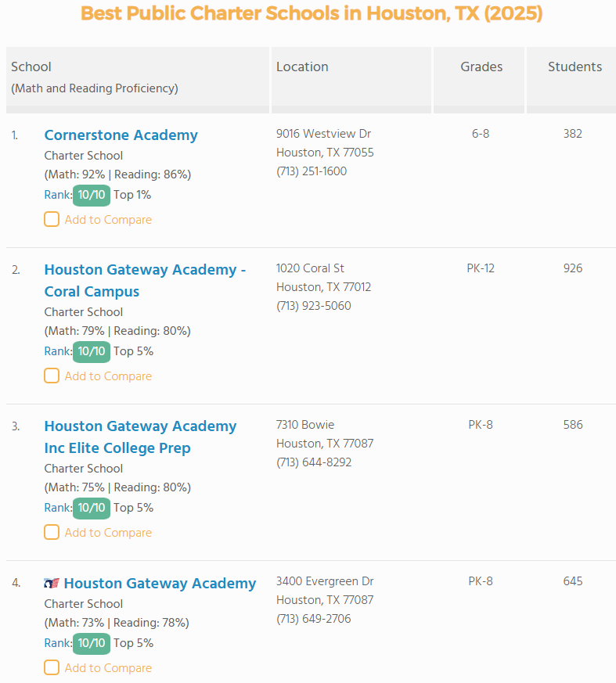Click the Location column header

point(302,67)
